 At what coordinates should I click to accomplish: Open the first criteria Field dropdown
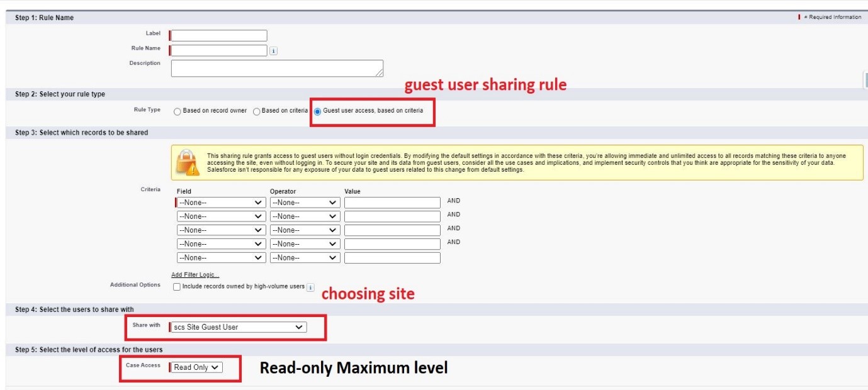point(221,201)
